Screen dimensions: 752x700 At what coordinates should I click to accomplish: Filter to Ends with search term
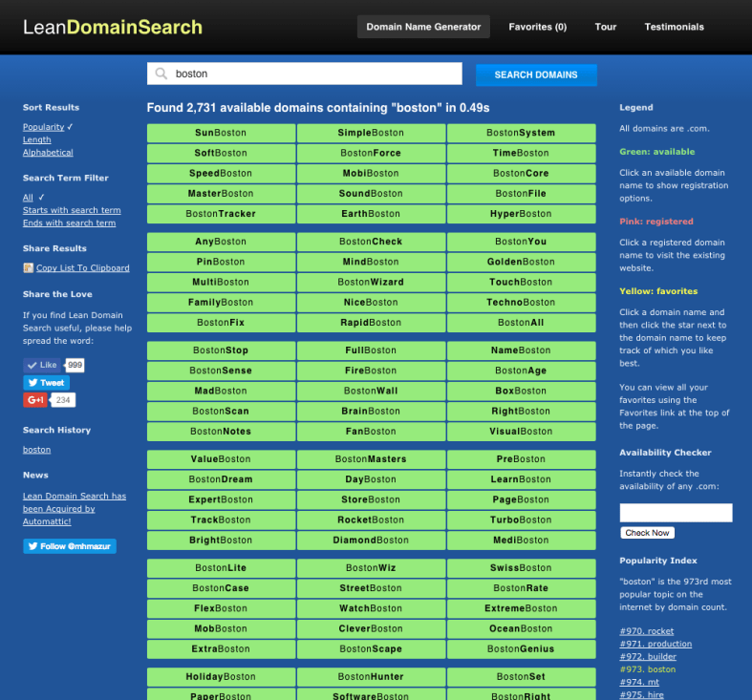(69, 223)
